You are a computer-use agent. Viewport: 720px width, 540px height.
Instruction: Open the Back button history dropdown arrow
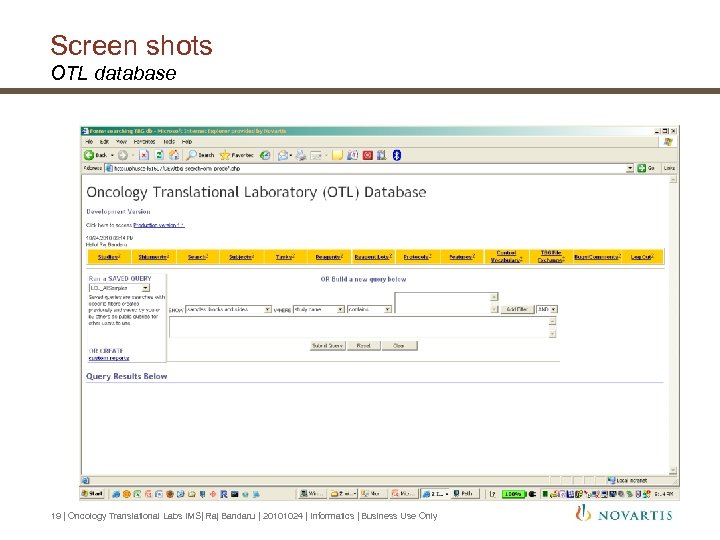[112, 155]
